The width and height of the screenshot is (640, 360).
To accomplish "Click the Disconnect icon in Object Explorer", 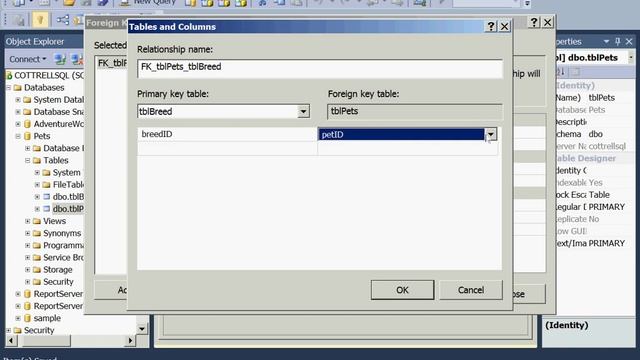I will [x=77, y=59].
